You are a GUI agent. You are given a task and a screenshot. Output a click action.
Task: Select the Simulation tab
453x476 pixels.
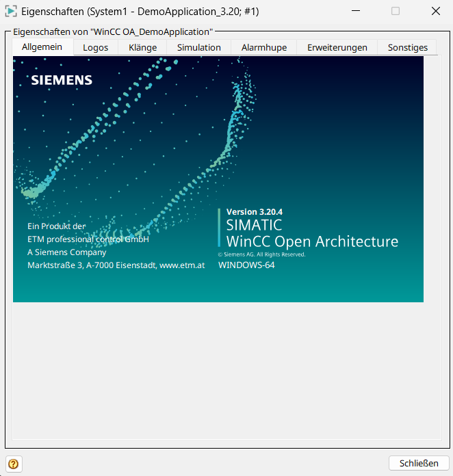[199, 48]
